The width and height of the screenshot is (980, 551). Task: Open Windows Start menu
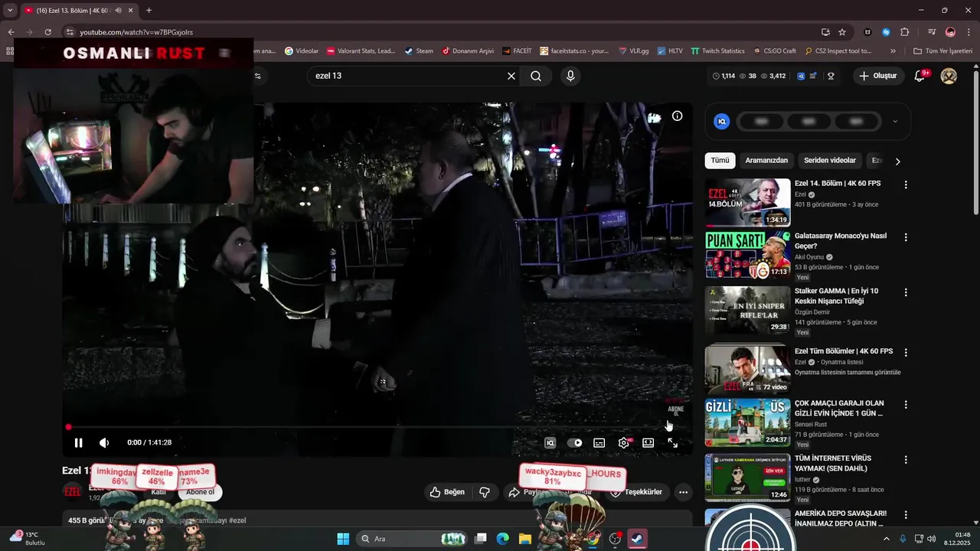pyautogui.click(x=343, y=539)
